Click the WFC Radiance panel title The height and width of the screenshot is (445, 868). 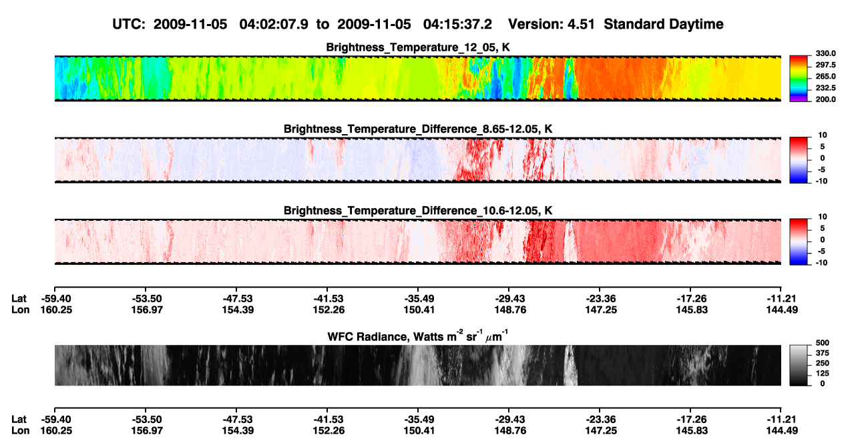click(418, 336)
